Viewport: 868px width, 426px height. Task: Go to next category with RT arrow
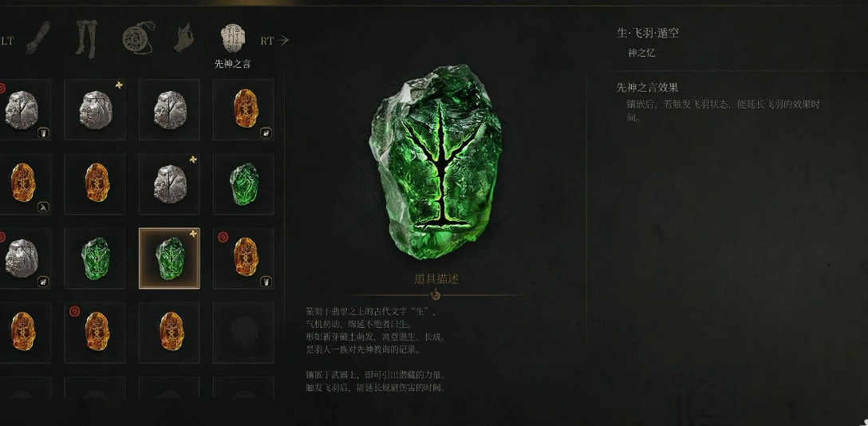click(274, 41)
